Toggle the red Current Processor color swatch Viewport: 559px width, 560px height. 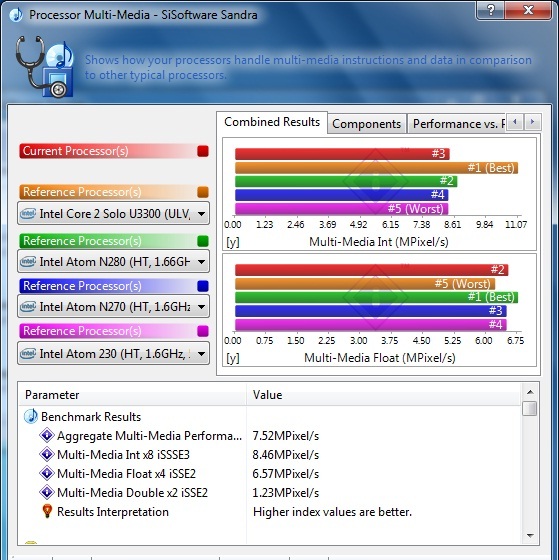(x=203, y=151)
